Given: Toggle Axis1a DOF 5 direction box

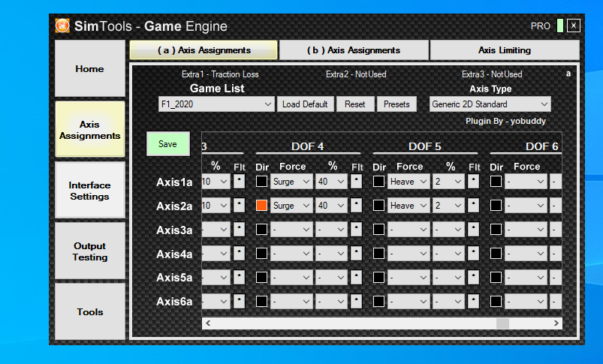Looking at the screenshot, I should pos(378,182).
